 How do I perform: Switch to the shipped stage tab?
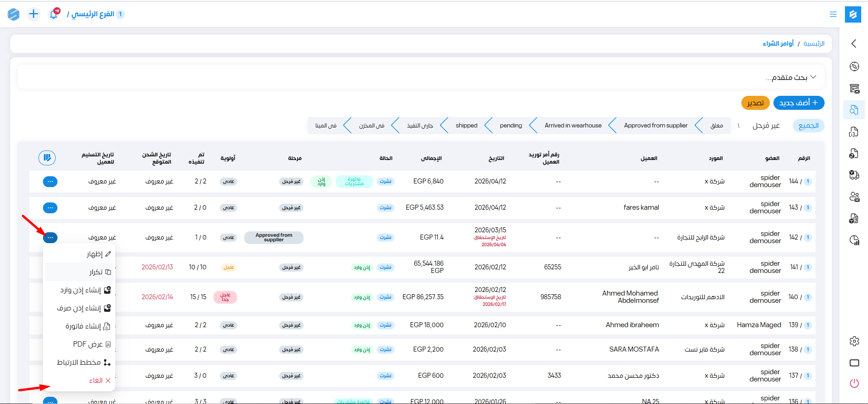[466, 126]
